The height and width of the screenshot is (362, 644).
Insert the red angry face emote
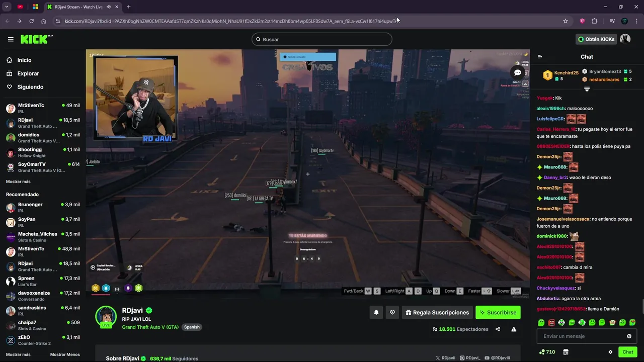tap(551, 322)
